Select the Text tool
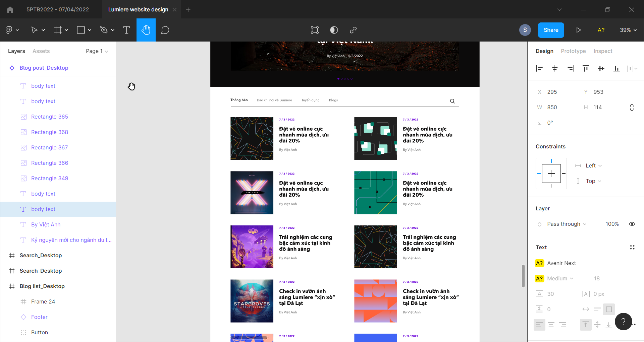 pyautogui.click(x=126, y=30)
